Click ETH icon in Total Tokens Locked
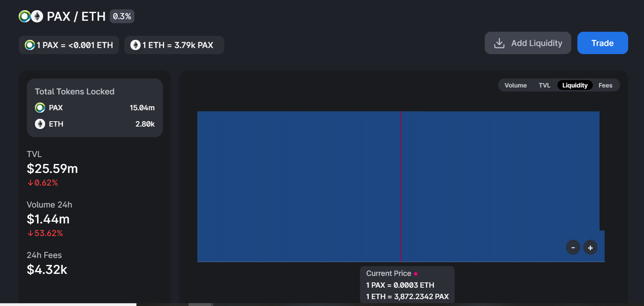Image resolution: width=644 pixels, height=306 pixels. tap(40, 124)
